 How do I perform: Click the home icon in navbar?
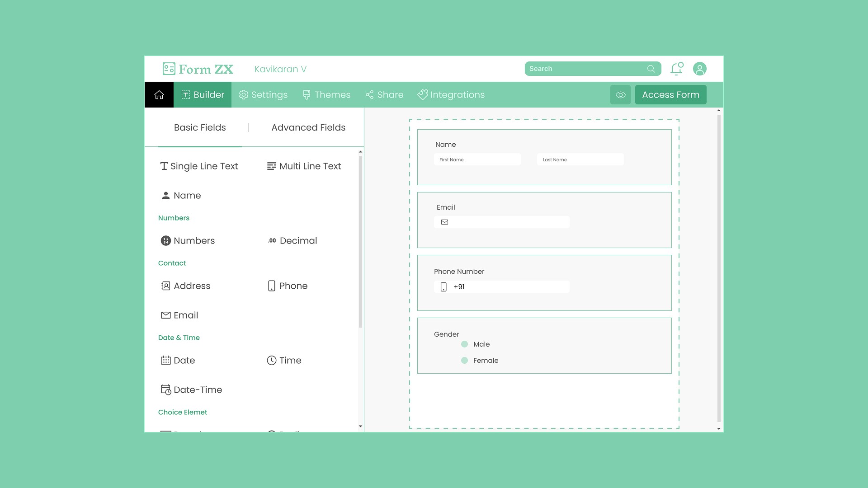159,95
